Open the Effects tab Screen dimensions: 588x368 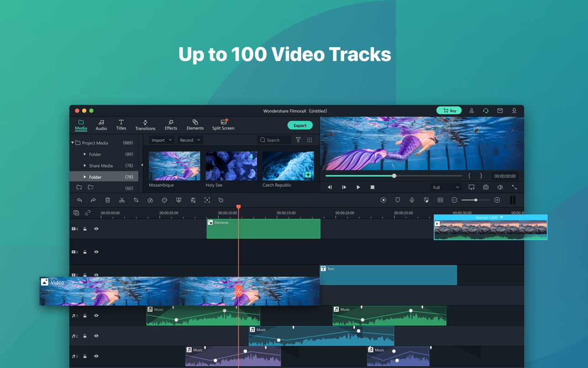(x=171, y=125)
